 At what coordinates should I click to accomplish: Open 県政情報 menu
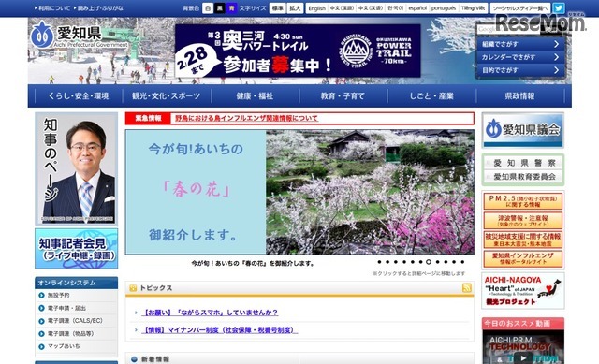(520, 95)
